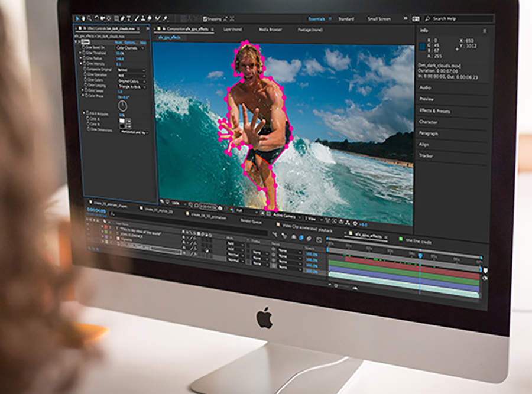Switch to Small Screen workspace
The image size is (532, 394).
pyautogui.click(x=379, y=19)
